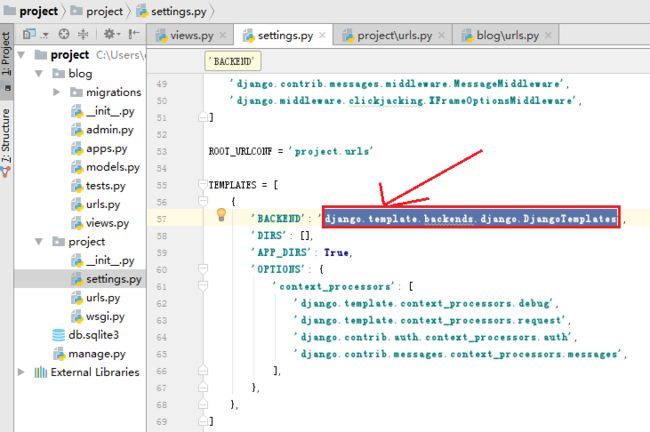
Task: Select tests.py in the tree
Action: (105, 186)
